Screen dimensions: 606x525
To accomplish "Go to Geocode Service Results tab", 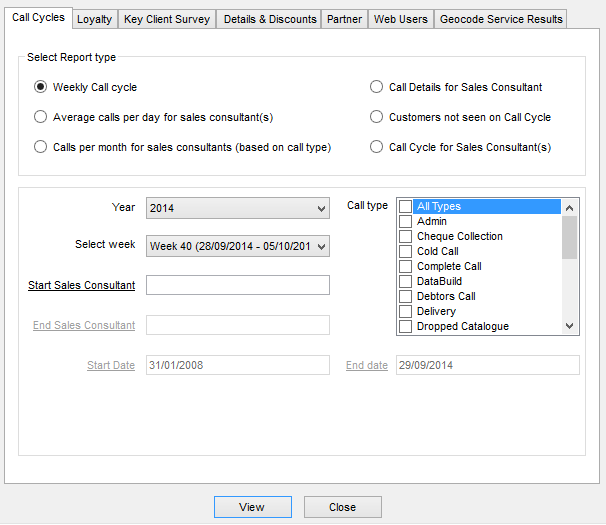I will pos(501,19).
